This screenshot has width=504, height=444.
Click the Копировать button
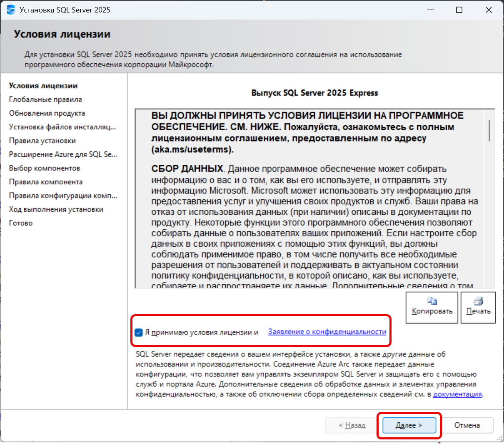432,308
